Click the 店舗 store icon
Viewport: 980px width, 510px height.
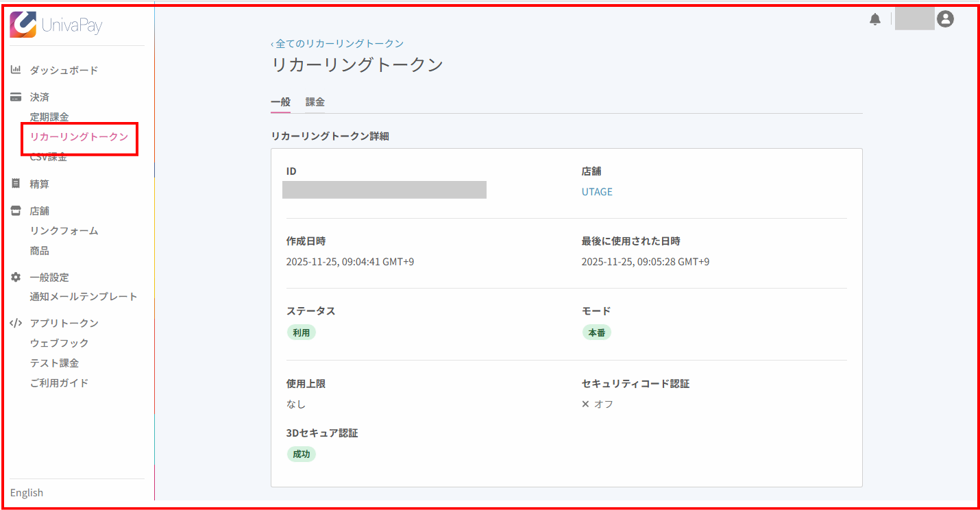click(16, 210)
